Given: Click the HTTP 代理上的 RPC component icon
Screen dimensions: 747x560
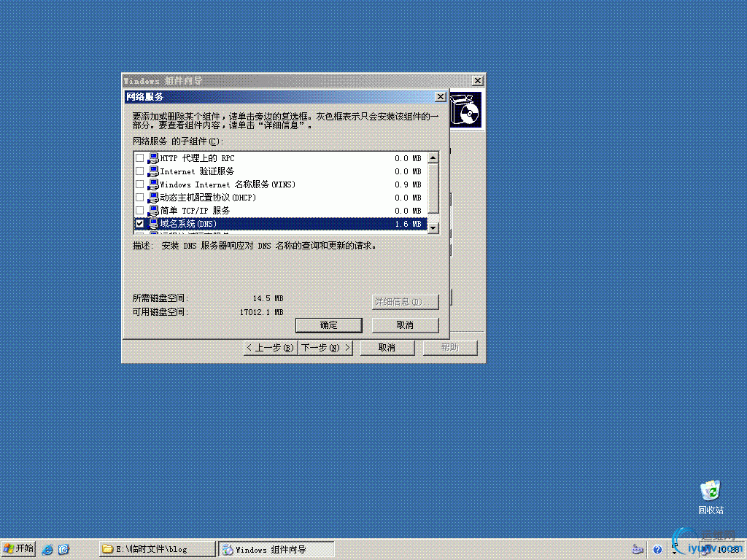Looking at the screenshot, I should point(153,158).
